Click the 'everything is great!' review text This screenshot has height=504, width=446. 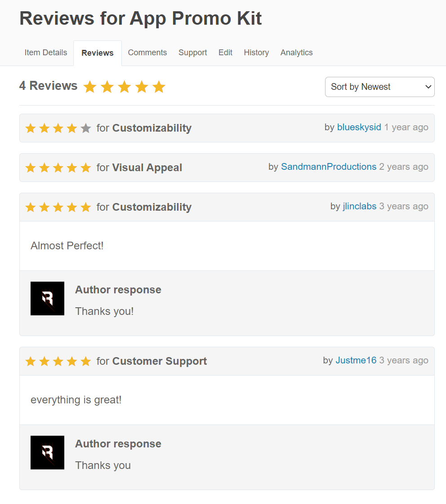point(76,399)
